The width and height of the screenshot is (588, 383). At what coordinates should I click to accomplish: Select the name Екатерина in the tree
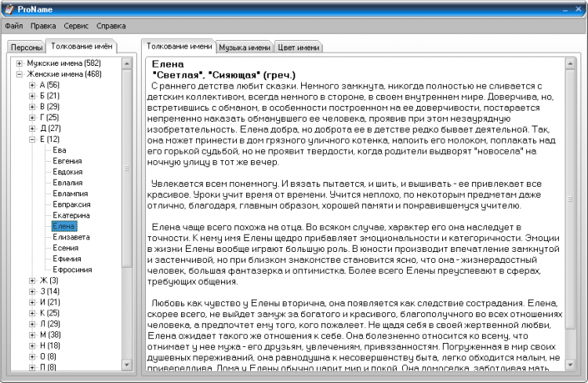(71, 216)
